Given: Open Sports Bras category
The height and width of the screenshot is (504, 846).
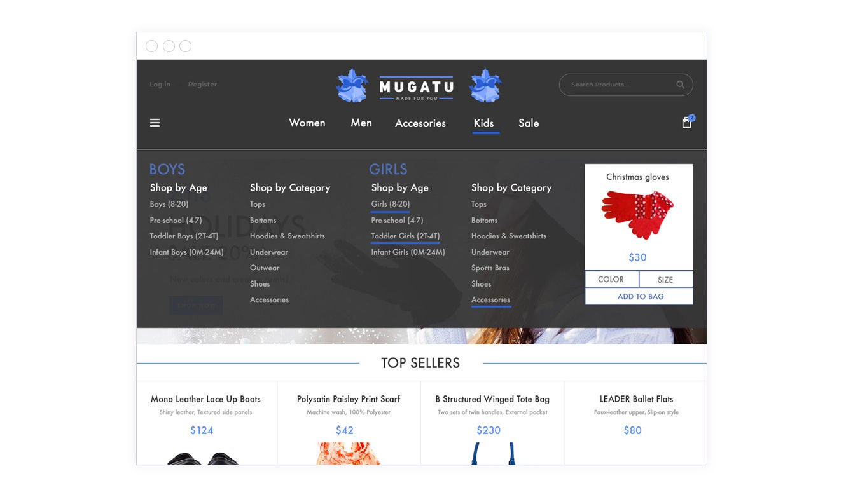Looking at the screenshot, I should [490, 268].
